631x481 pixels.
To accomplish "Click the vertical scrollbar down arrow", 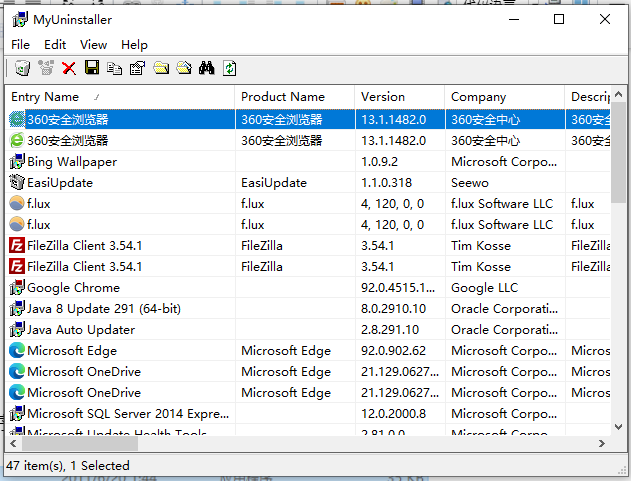I will coord(619,424).
